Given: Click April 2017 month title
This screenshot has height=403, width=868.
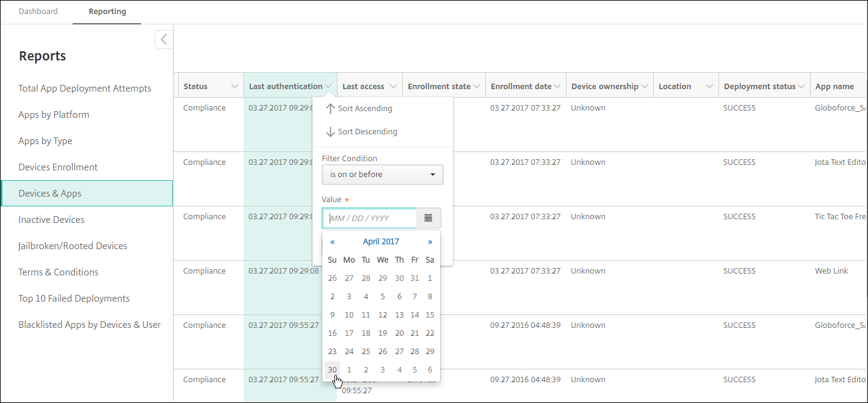Looking at the screenshot, I should 381,242.
